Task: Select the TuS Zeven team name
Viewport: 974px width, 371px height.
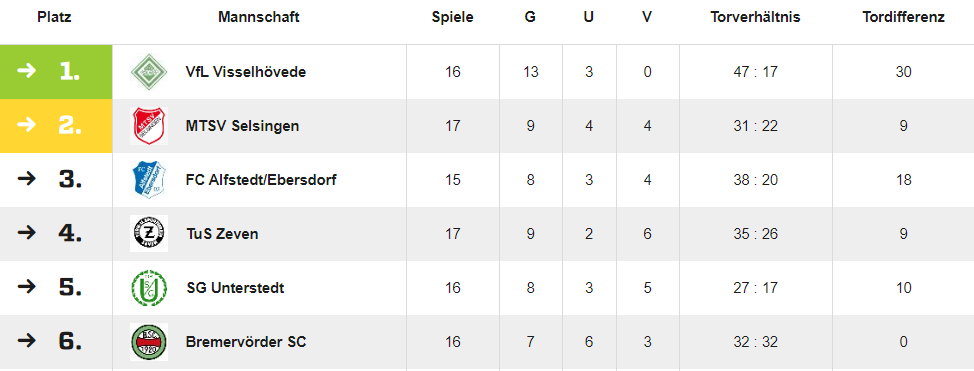Action: pos(222,234)
